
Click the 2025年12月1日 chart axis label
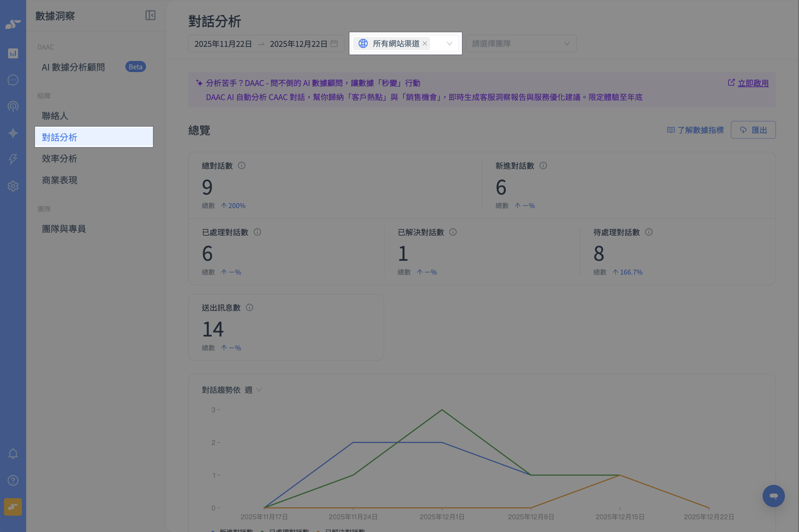(x=442, y=517)
